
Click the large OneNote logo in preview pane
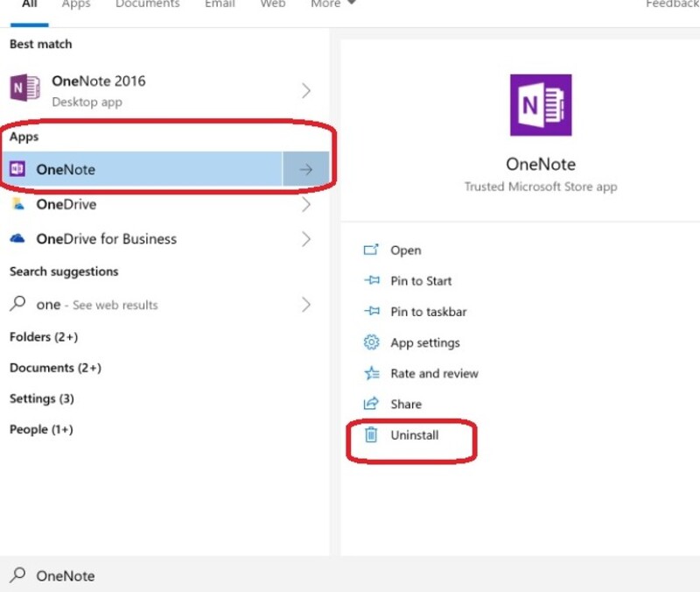tap(541, 105)
